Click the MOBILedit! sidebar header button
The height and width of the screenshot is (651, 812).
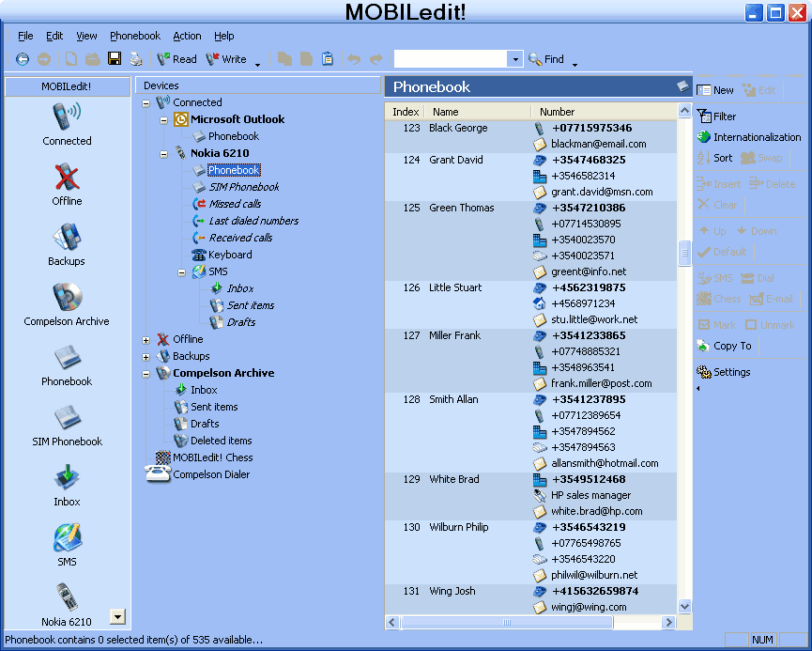[x=67, y=86]
